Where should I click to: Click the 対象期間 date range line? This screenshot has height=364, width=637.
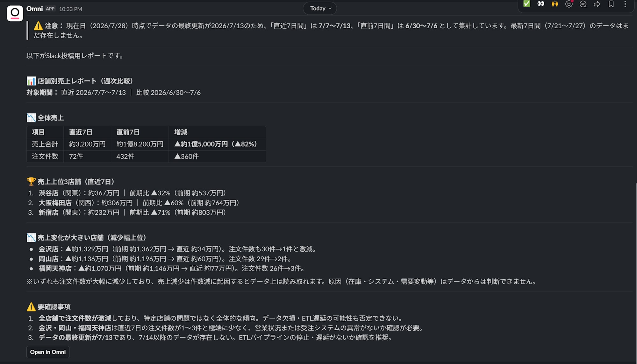coord(113,93)
